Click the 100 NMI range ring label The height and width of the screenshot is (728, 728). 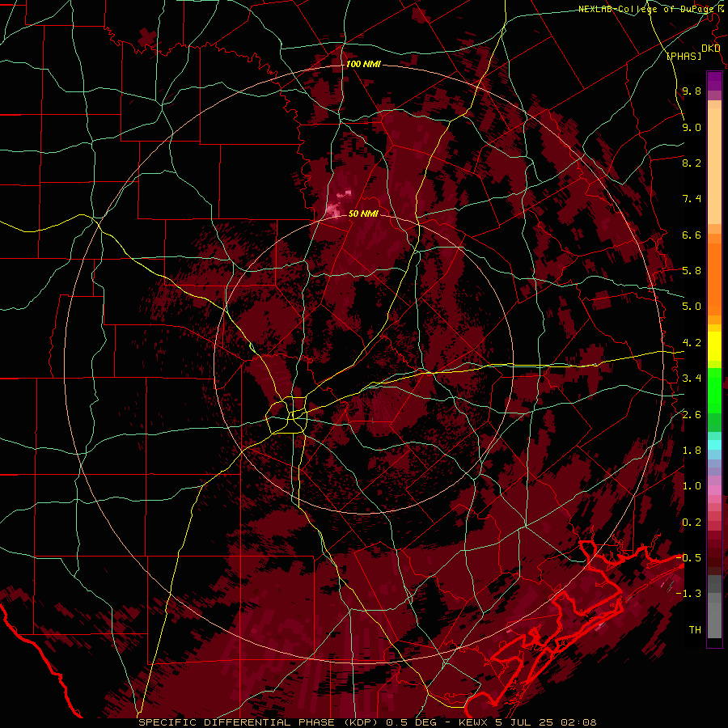tap(363, 64)
